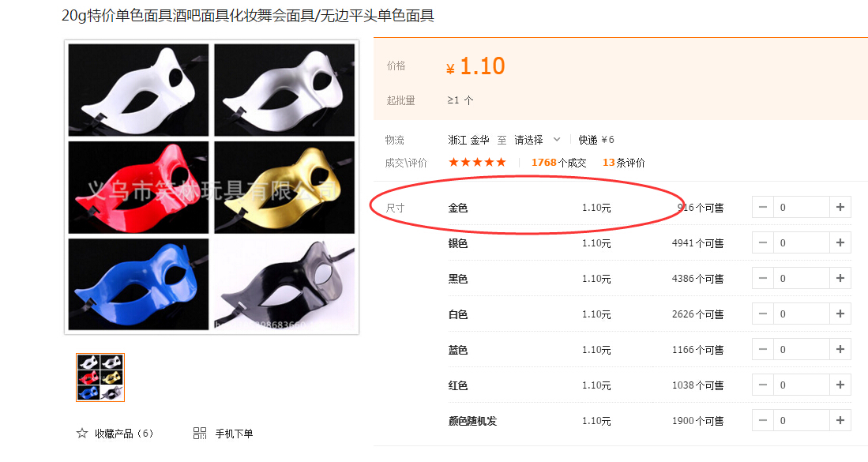This screenshot has width=868, height=462.
Task: Decrease the 黑色 quantity with the minus
Action: point(763,278)
